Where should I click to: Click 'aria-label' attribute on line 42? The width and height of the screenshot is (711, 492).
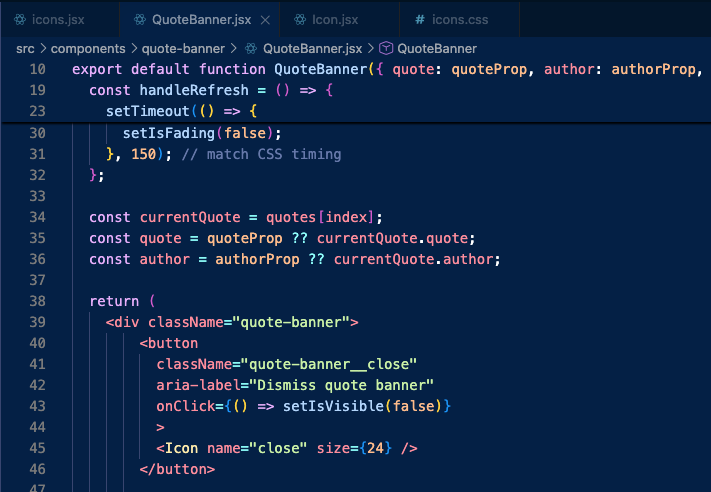[198, 385]
